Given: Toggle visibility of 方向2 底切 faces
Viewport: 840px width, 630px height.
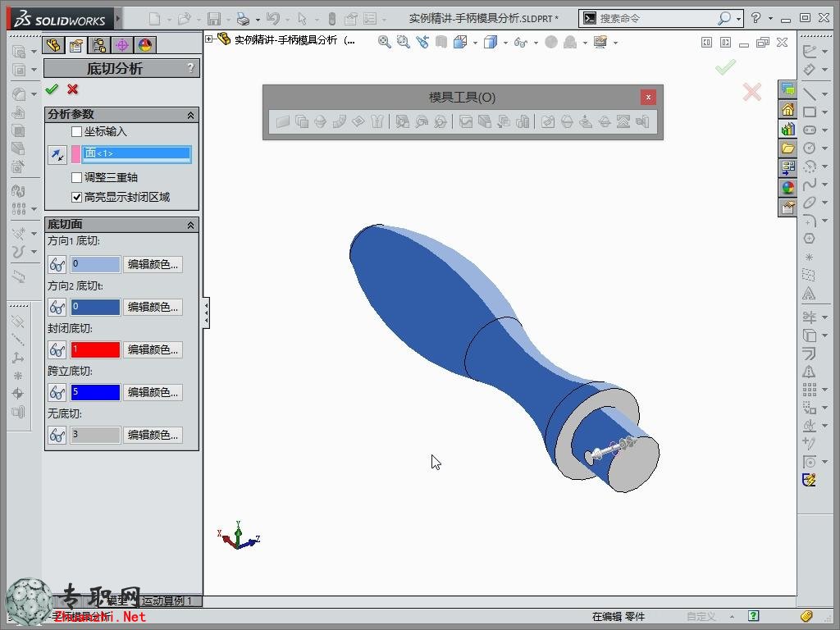Looking at the screenshot, I should (57, 307).
